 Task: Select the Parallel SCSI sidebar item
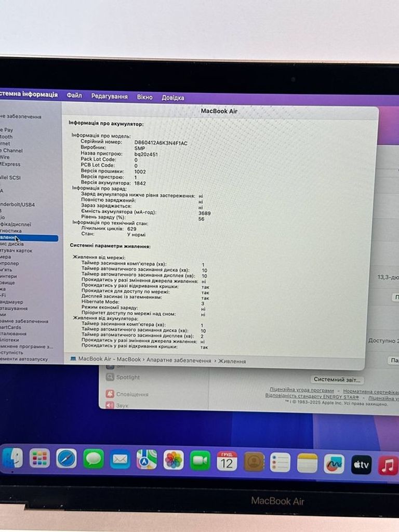(10, 178)
